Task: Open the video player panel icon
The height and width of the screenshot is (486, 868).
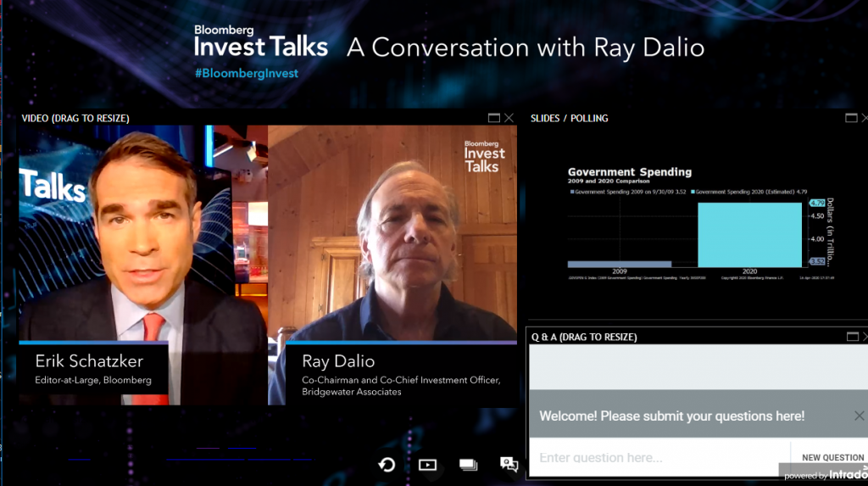Action: pyautogui.click(x=427, y=465)
